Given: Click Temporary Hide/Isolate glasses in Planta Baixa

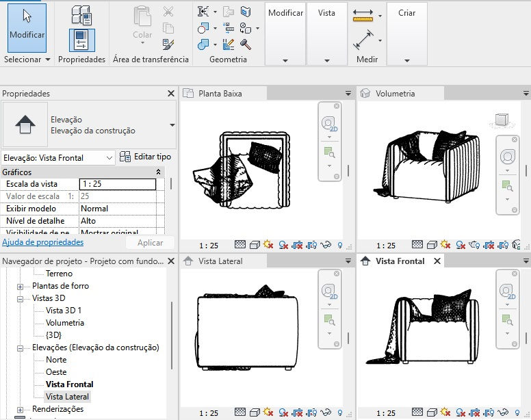Looking at the screenshot, I should (326, 244).
